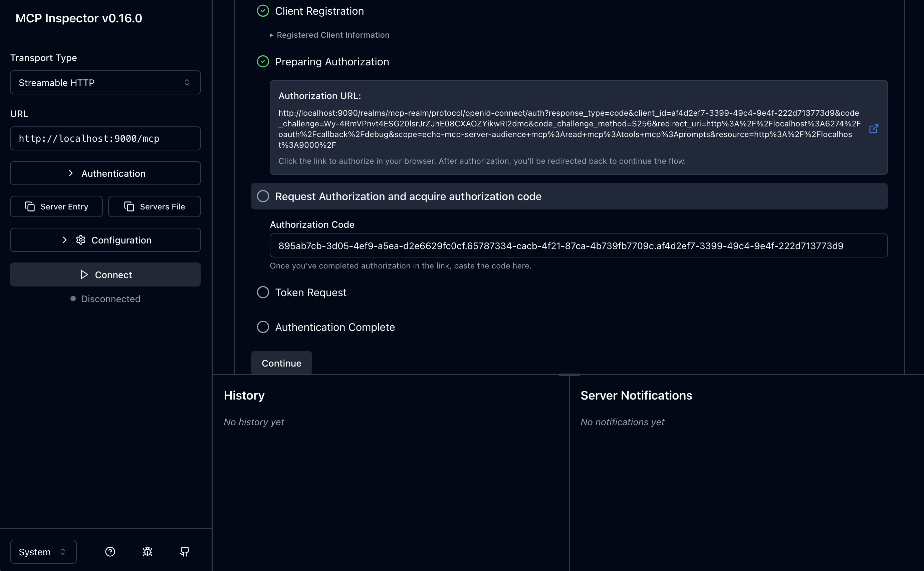Image resolution: width=924 pixels, height=571 pixels.
Task: Click the Continue button
Action: [x=281, y=363]
